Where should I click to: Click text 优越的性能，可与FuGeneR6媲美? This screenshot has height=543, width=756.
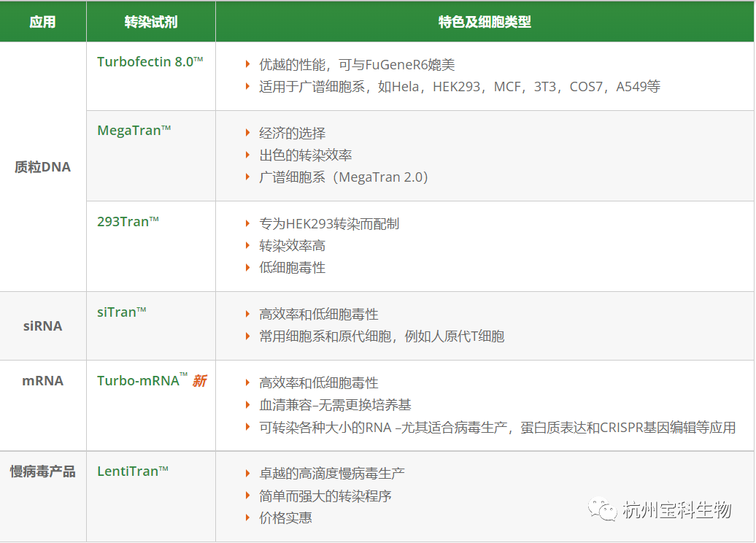(357, 65)
